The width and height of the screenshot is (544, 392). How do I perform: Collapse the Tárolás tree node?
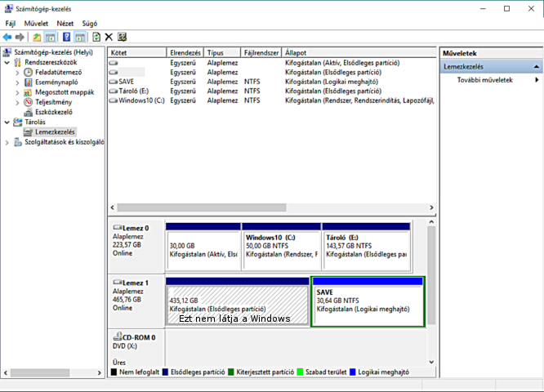pos(7,122)
